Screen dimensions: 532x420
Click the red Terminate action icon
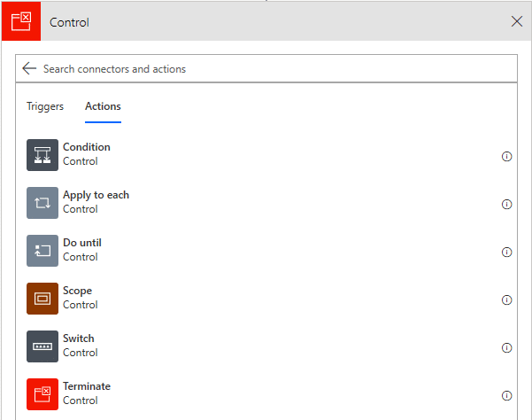coord(42,394)
